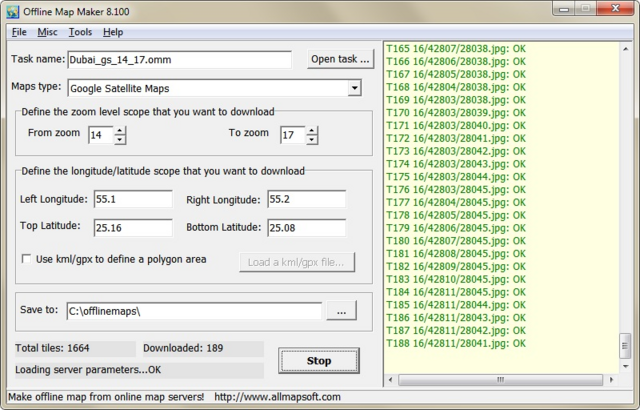Select log line T166 16/42806/28038.jpg
The image size is (640, 410).
pyautogui.click(x=456, y=62)
